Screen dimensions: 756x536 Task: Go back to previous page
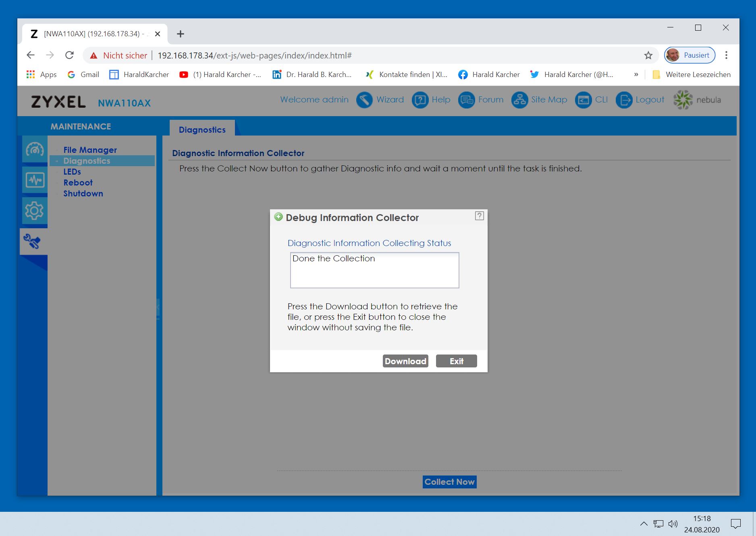point(31,55)
